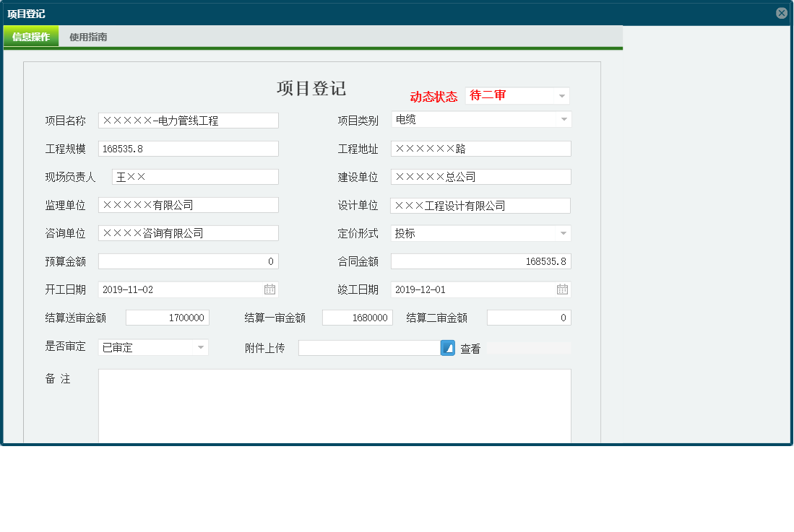Click the blue attachment upload icon
Image resolution: width=794 pixels, height=532 pixels.
coord(446,348)
